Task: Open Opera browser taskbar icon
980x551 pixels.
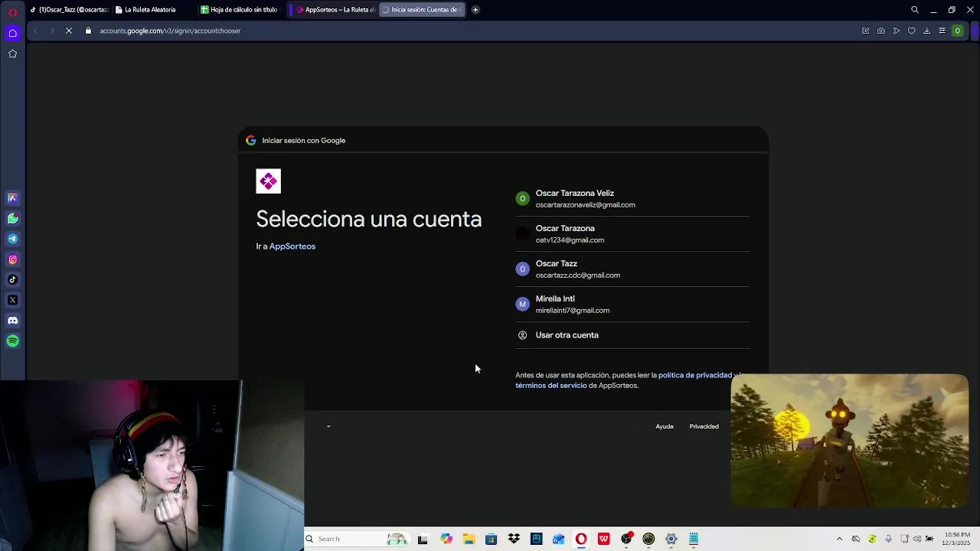Action: tap(581, 539)
